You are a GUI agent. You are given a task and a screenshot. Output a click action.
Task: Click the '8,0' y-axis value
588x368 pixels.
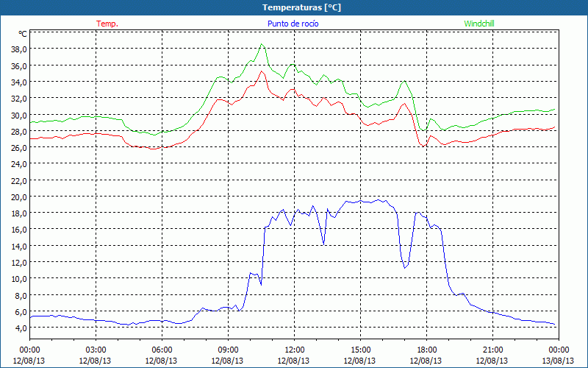(21, 295)
